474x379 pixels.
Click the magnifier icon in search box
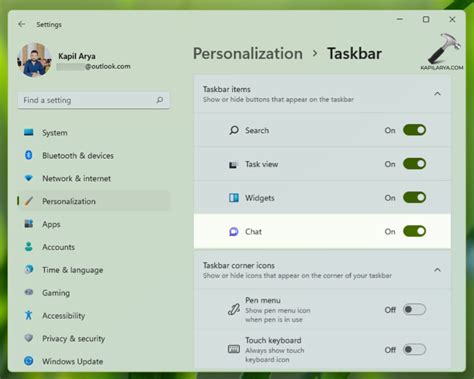tap(160, 100)
